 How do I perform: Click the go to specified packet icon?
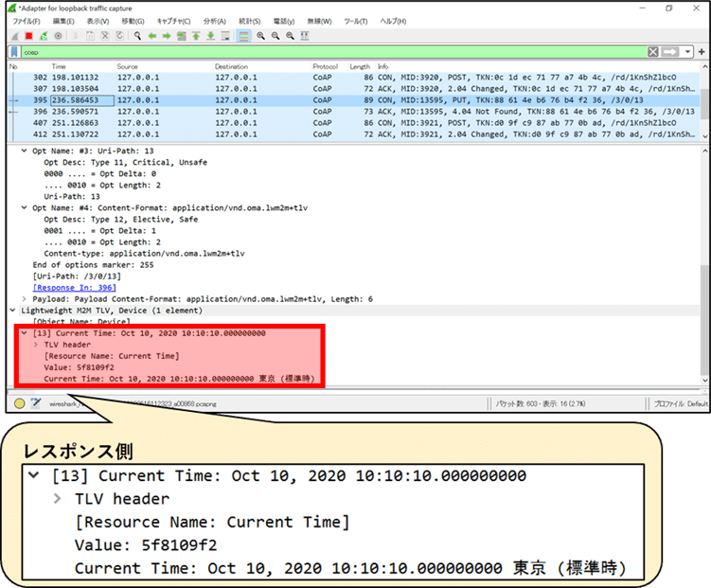(182, 36)
